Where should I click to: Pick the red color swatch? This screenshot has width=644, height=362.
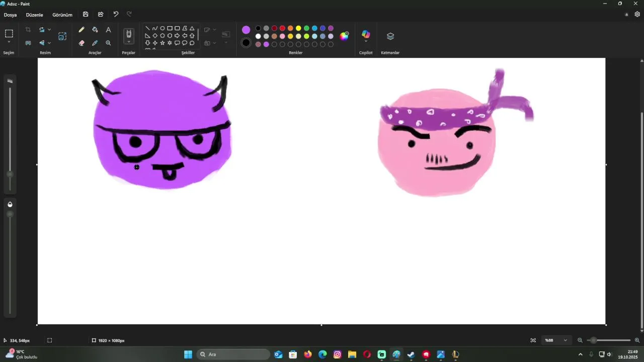pos(282,28)
